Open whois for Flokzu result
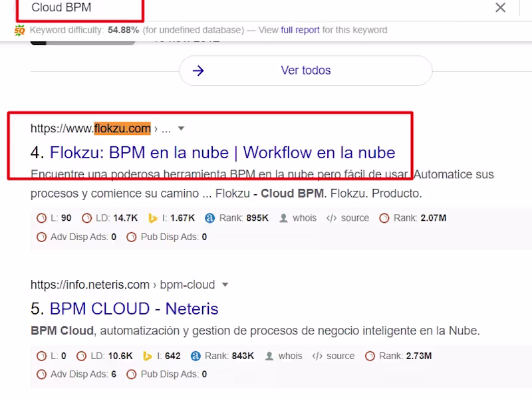 (305, 218)
